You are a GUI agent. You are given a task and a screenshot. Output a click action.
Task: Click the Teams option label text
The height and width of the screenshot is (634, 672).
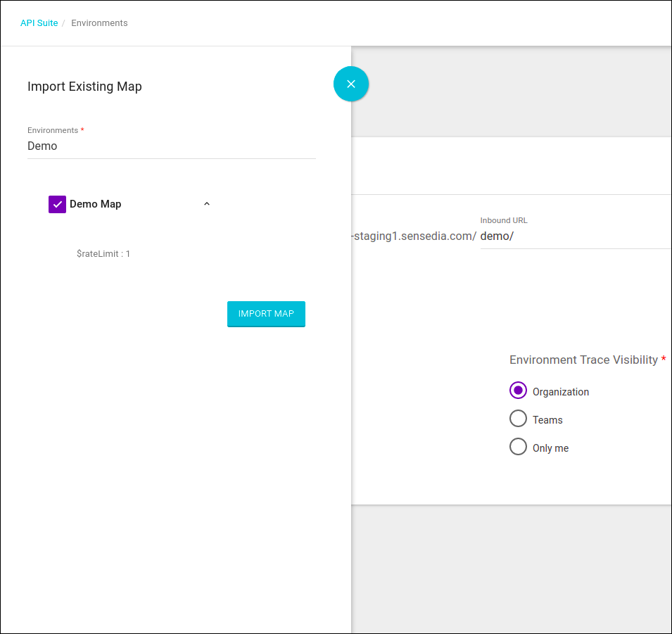click(x=547, y=420)
